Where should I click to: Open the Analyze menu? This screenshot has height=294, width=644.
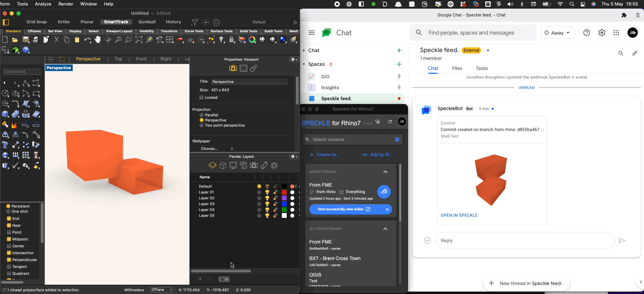[x=43, y=4]
